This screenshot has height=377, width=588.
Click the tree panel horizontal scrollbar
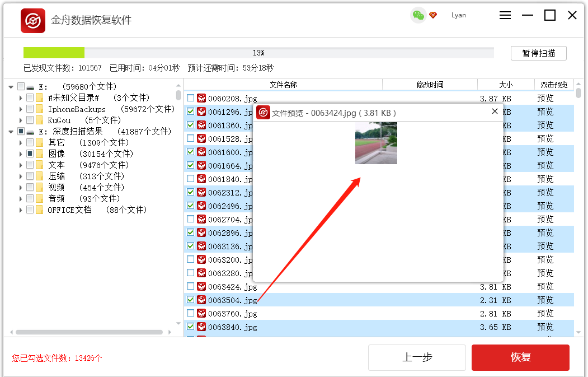pyautogui.click(x=90, y=332)
